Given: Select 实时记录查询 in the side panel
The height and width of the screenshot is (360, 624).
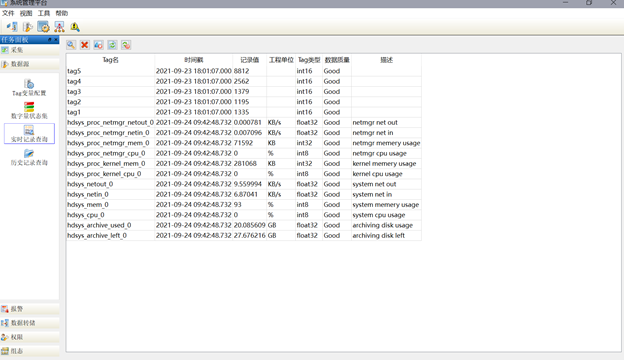Looking at the screenshot, I should (29, 134).
